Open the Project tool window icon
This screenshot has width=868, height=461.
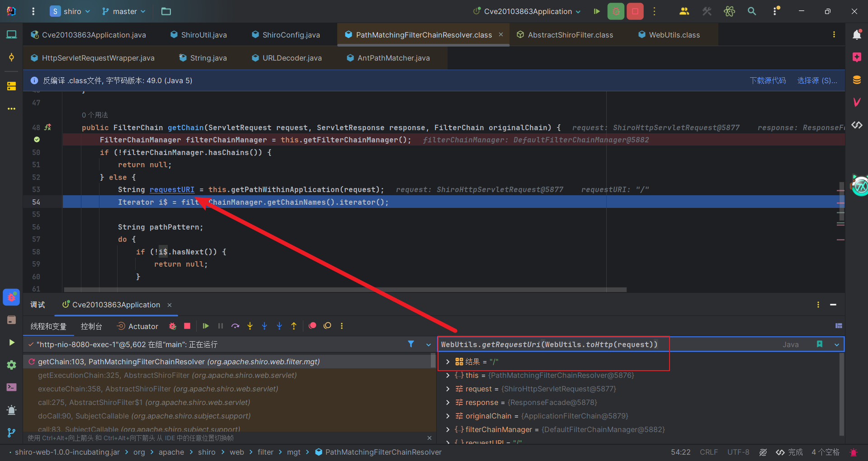[11, 34]
